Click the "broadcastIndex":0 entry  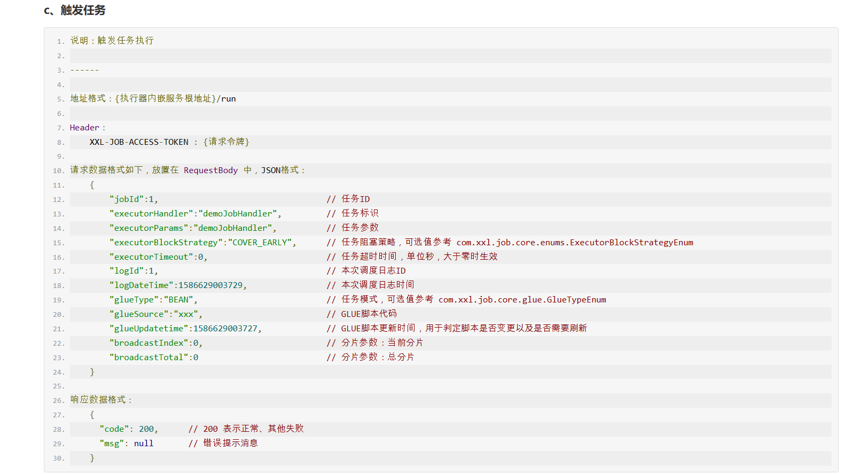point(156,343)
